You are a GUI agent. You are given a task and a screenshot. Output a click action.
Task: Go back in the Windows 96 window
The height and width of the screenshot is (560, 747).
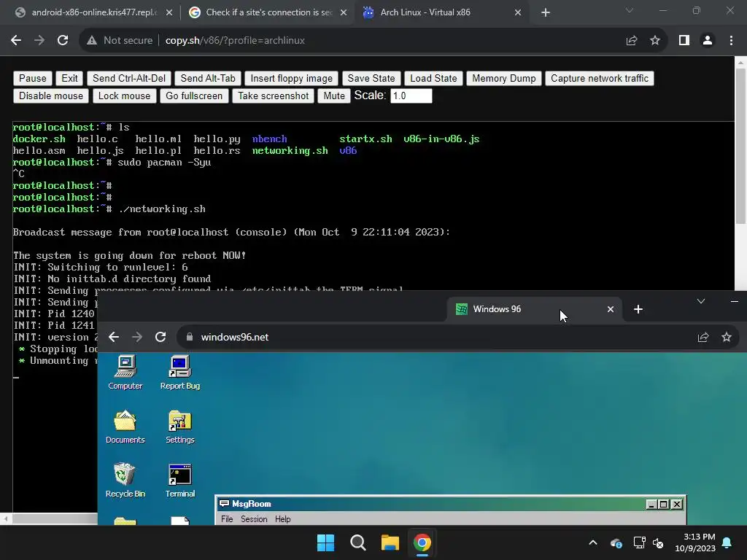[113, 337]
